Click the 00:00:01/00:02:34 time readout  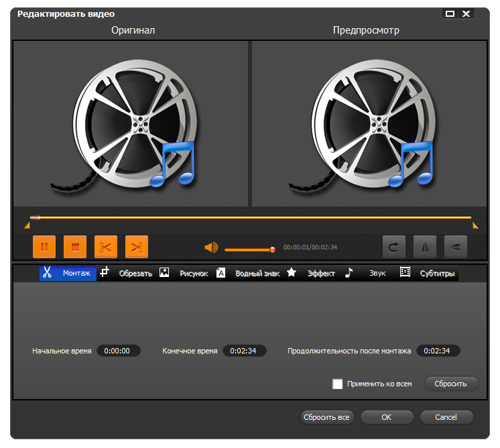tap(310, 247)
